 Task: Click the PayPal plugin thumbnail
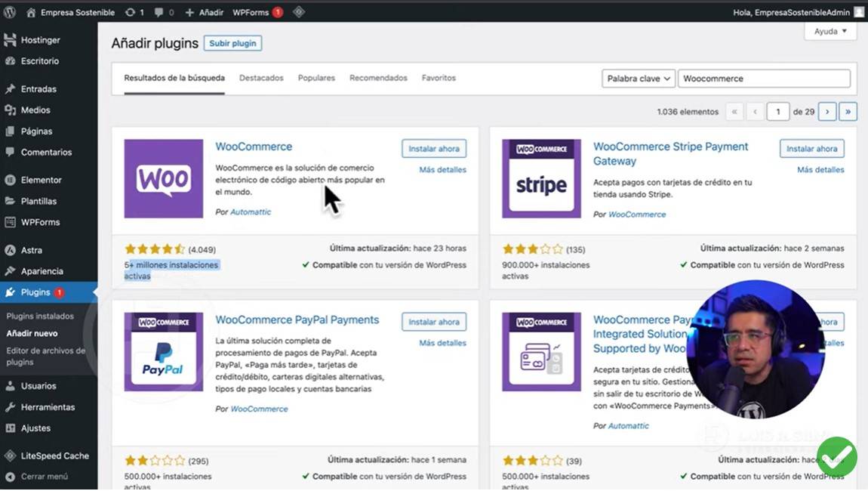(163, 351)
